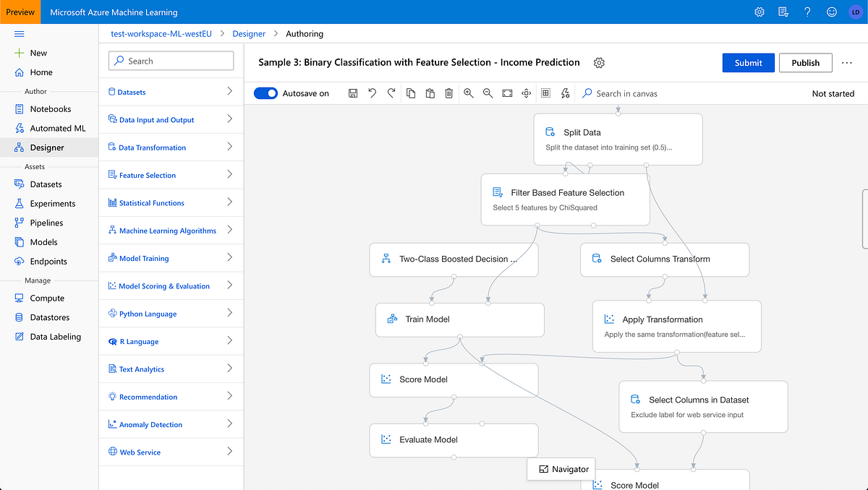
Task: Expand the Feature Selection category
Action: pyautogui.click(x=171, y=175)
